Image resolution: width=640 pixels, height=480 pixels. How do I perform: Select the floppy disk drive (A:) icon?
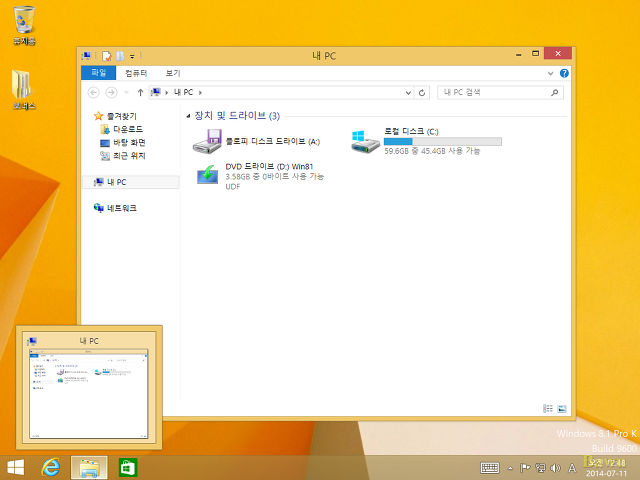coord(207,141)
